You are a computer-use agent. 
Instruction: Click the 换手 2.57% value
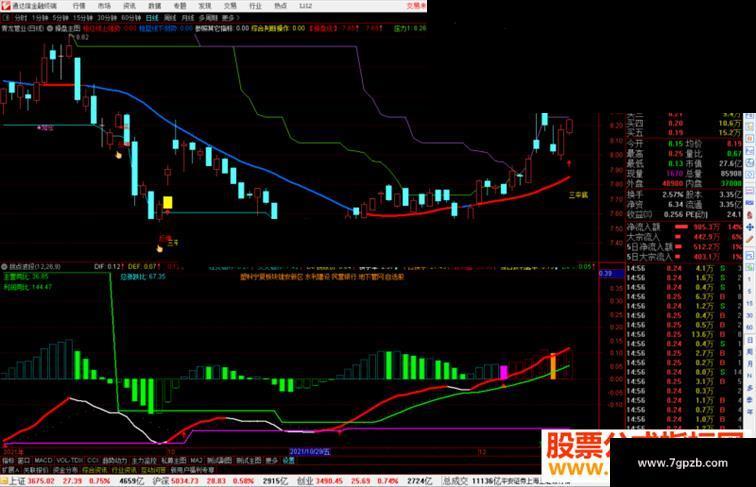click(675, 194)
